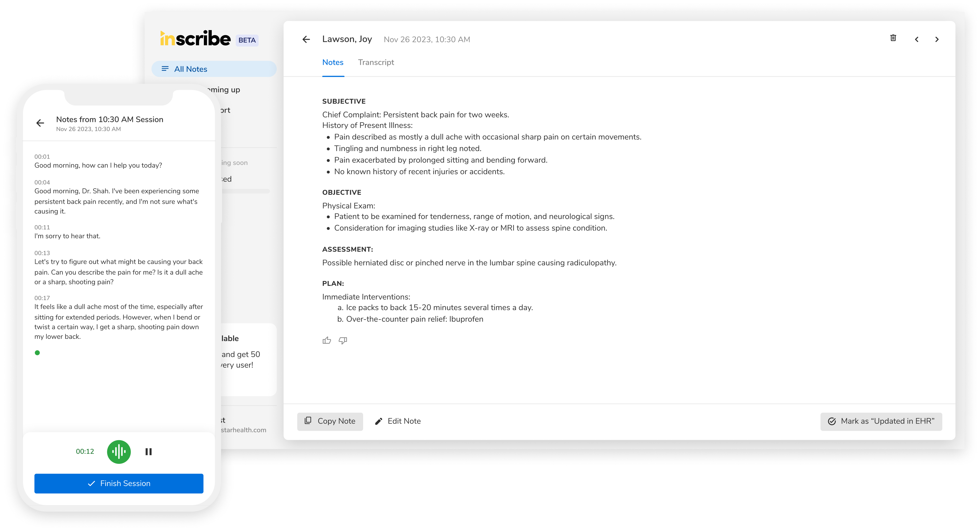
Task: Click the ASSESSMENT heading
Action: (347, 250)
